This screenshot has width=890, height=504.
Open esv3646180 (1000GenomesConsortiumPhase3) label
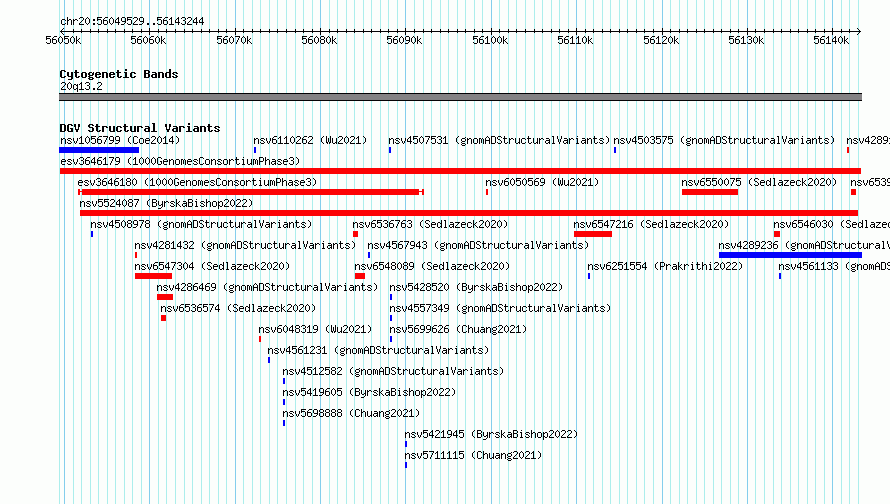click(197, 182)
